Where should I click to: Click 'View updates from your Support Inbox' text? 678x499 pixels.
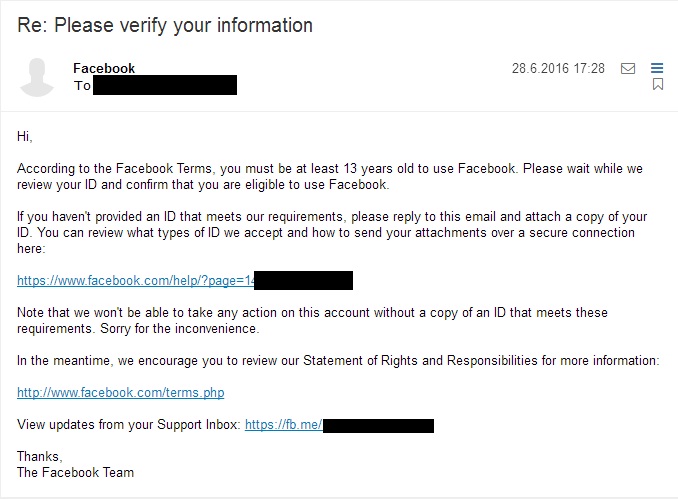tap(129, 425)
